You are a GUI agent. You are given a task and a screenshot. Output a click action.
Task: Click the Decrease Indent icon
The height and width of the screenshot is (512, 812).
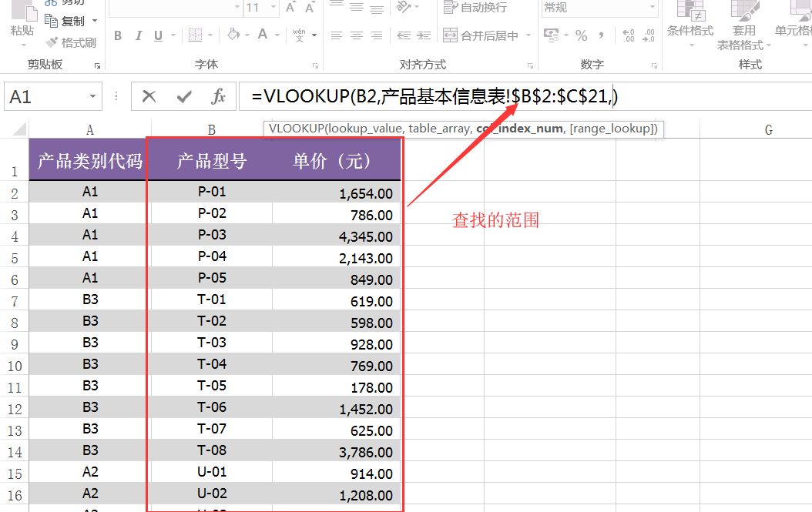[x=404, y=35]
